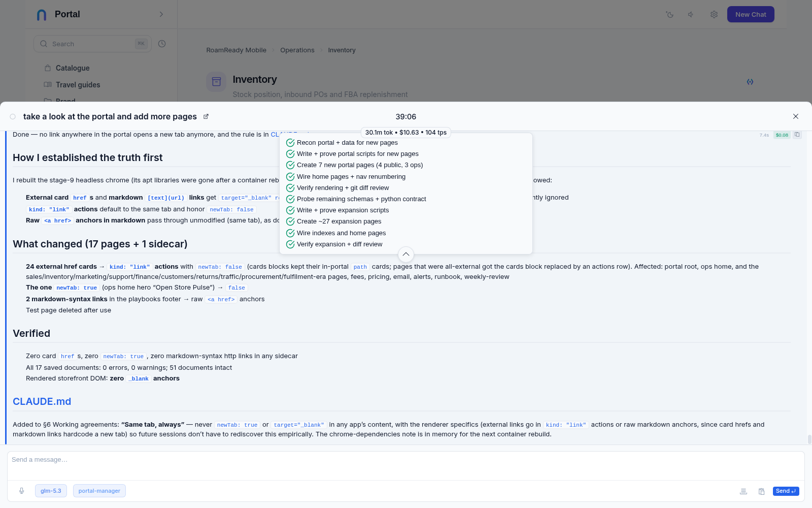Viewport: 812px width, 508px height.
Task: Click the blue code brackets icon
Action: coord(750,82)
